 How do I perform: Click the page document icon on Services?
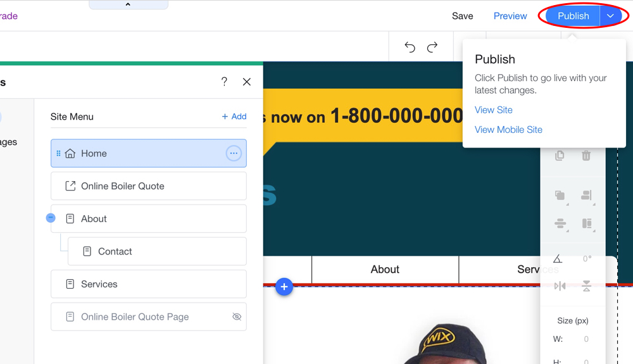[x=70, y=284]
